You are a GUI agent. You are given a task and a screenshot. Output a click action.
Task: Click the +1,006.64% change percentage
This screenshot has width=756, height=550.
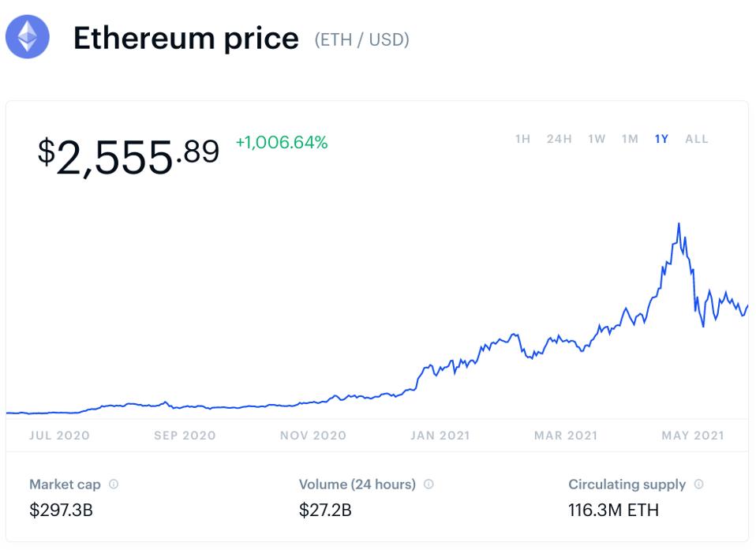(x=280, y=144)
